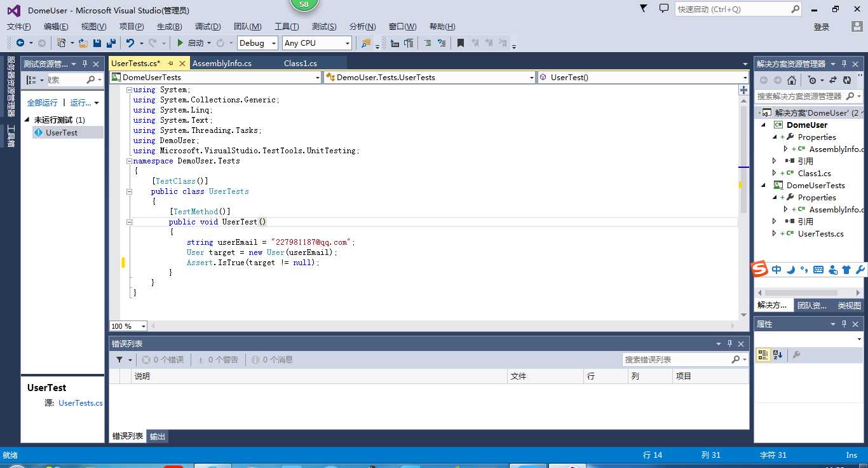Click the Open File folder icon
Viewport: 868px width, 468px height.
pyautogui.click(x=83, y=43)
